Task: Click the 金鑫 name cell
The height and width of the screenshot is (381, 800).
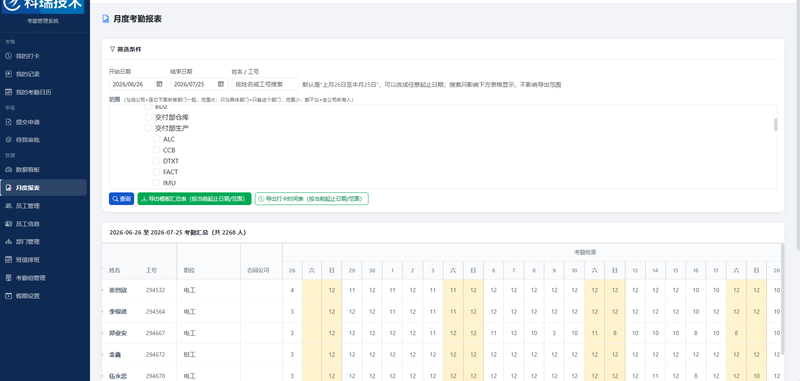Action: 115,354
